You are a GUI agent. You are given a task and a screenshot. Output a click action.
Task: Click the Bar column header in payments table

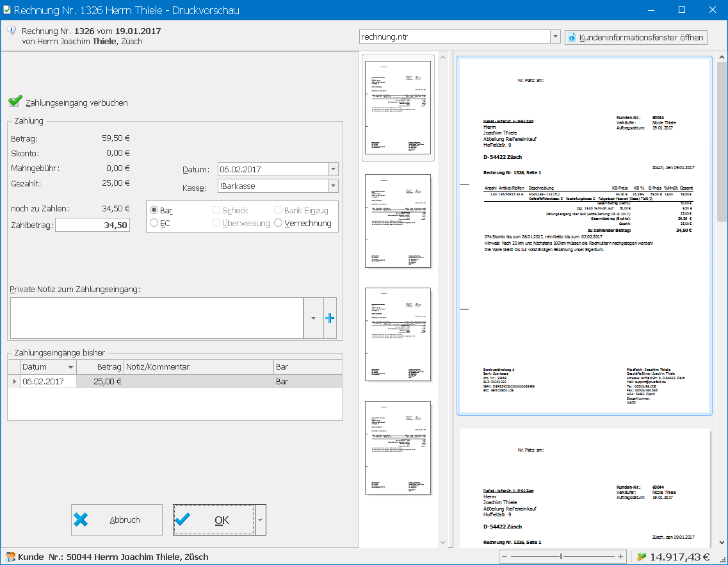(x=308, y=367)
